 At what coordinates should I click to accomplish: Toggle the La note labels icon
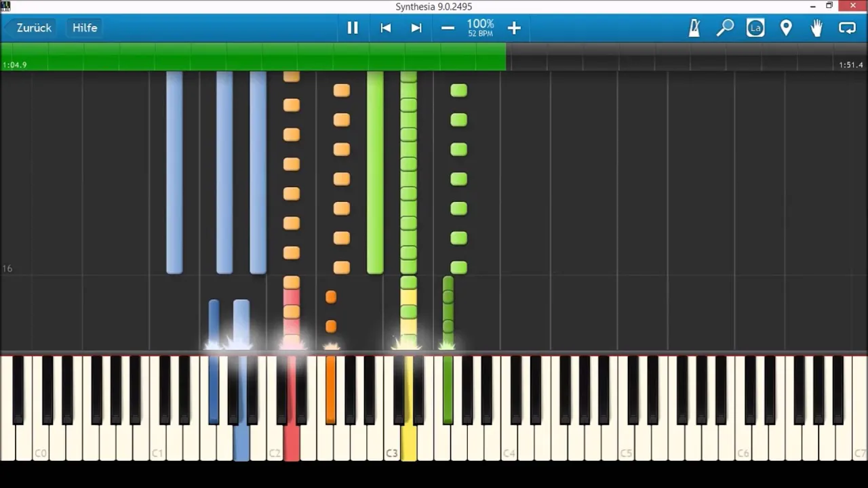coord(755,28)
